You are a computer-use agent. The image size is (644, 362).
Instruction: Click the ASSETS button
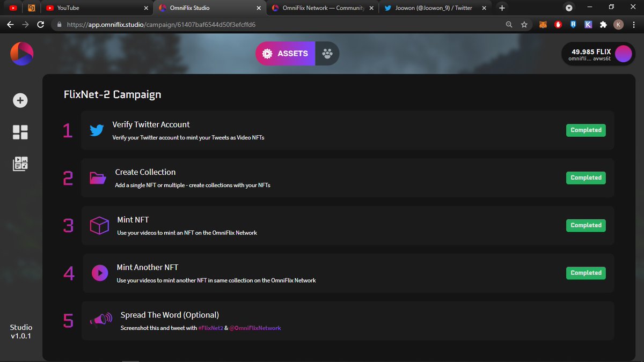point(285,54)
